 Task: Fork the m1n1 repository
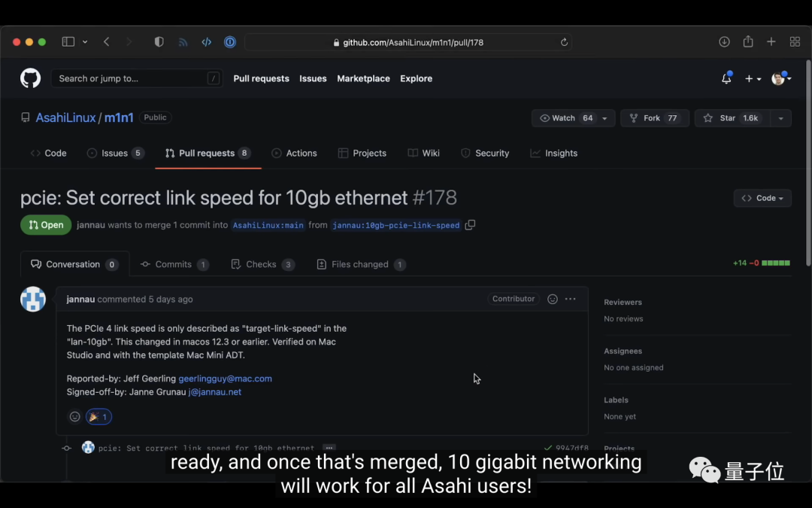coord(654,118)
